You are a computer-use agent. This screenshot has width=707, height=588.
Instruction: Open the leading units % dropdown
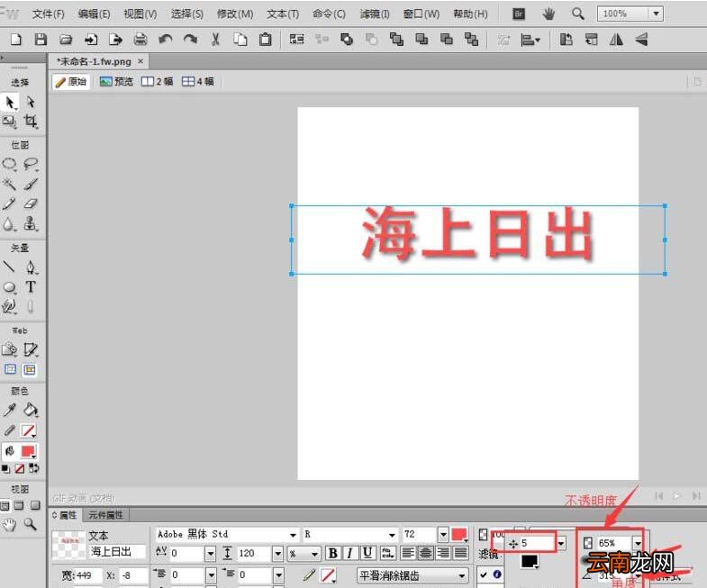[314, 553]
